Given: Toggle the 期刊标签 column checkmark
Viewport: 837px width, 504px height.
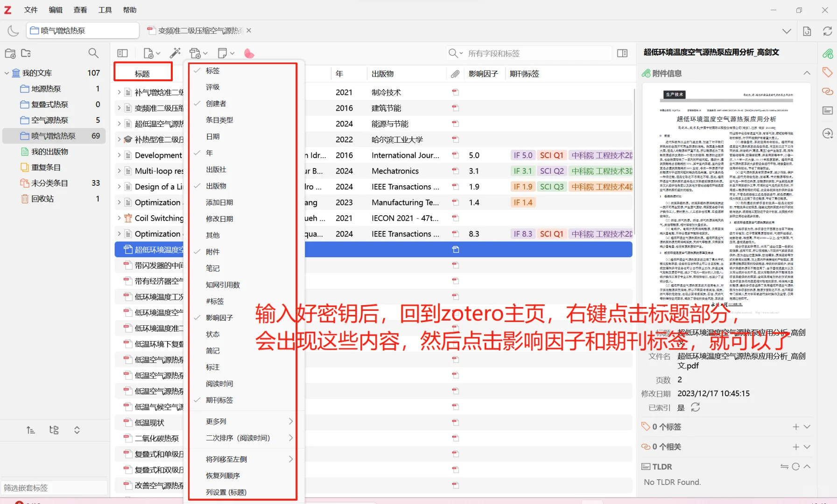Looking at the screenshot, I should [219, 399].
